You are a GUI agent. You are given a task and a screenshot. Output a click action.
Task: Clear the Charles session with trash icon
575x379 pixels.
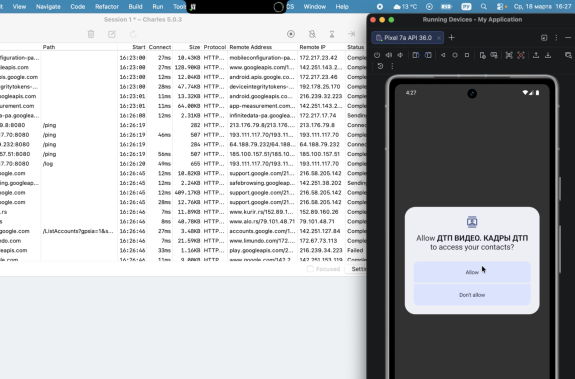click(91, 34)
